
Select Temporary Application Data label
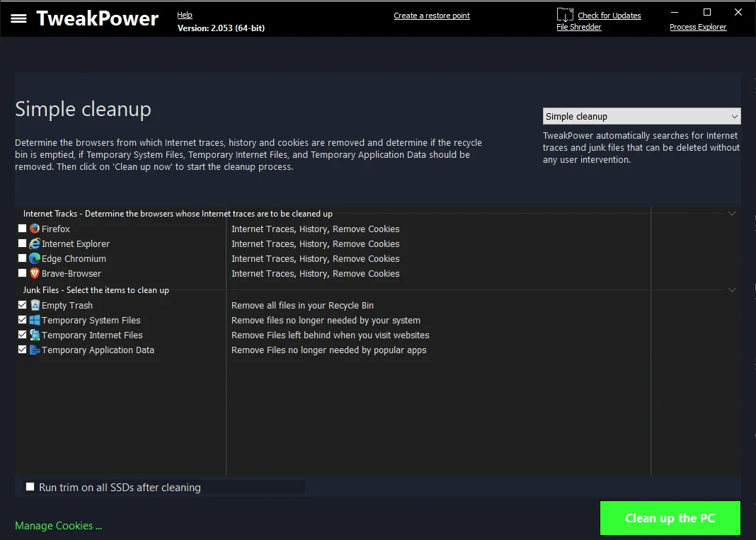[98, 350]
